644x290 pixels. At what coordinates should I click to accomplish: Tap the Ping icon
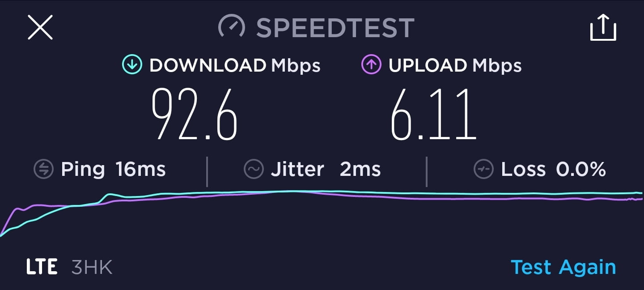43,170
